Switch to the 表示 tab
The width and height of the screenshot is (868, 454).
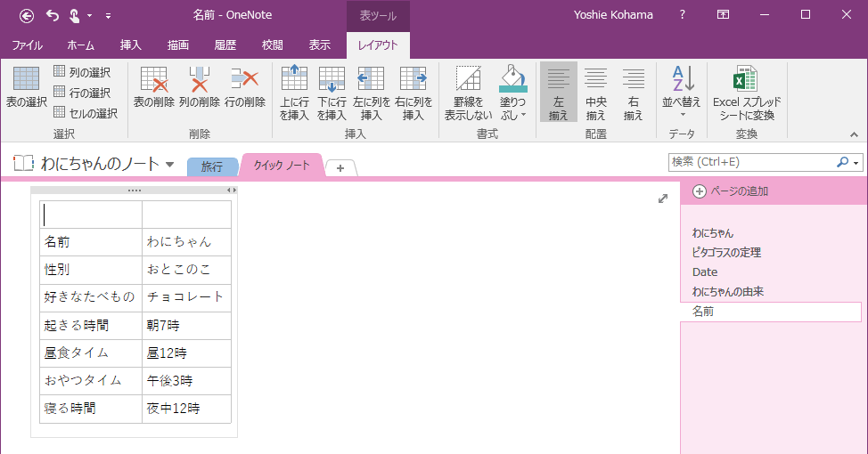pyautogui.click(x=319, y=45)
